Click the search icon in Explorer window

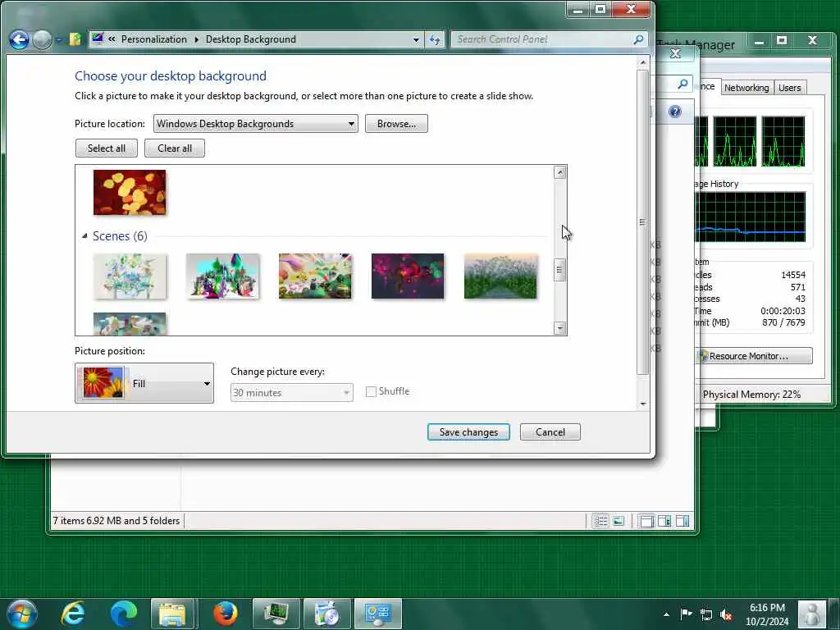[682, 84]
